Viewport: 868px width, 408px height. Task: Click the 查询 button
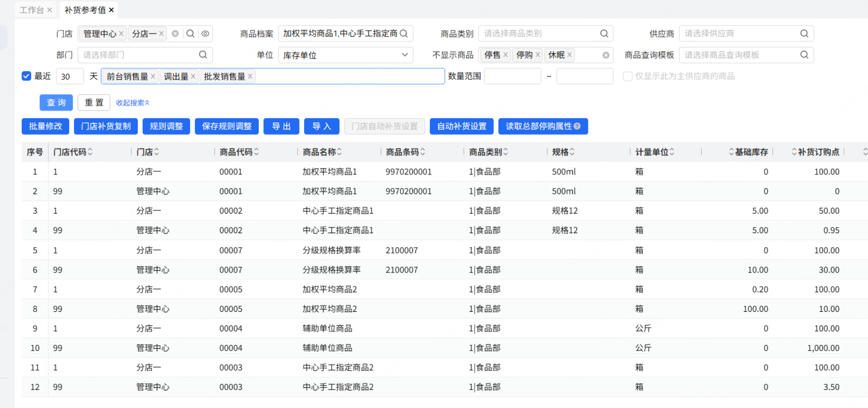click(x=56, y=102)
